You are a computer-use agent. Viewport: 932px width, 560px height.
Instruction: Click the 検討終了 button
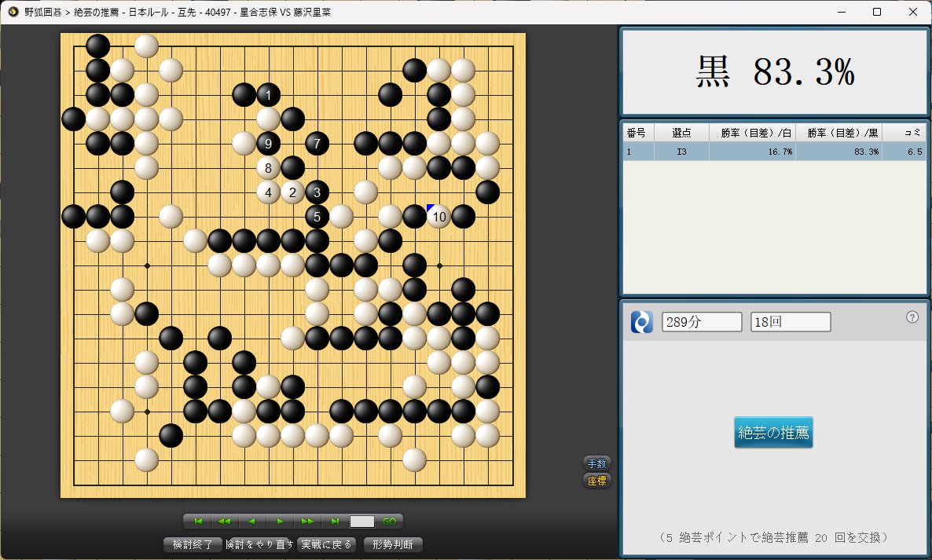click(193, 544)
